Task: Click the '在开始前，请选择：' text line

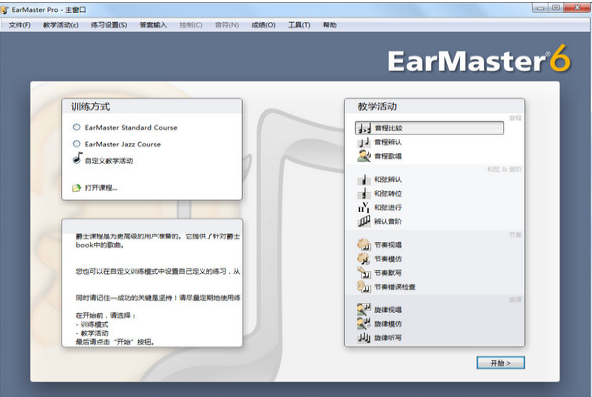Action: [106, 315]
